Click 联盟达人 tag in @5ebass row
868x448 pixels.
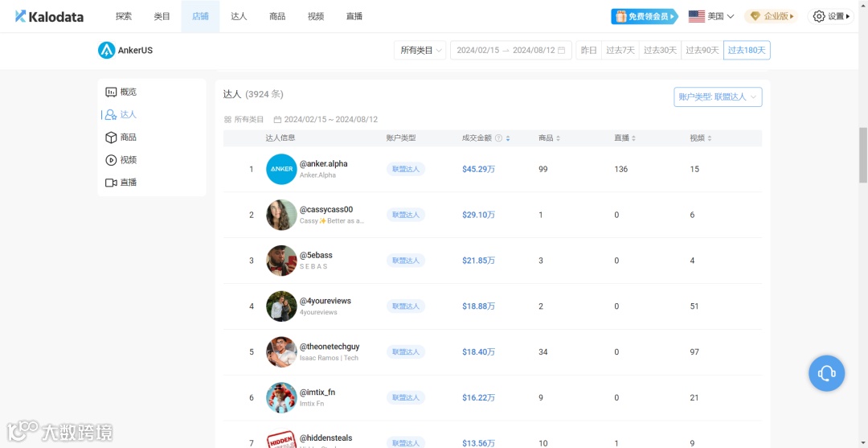406,261
